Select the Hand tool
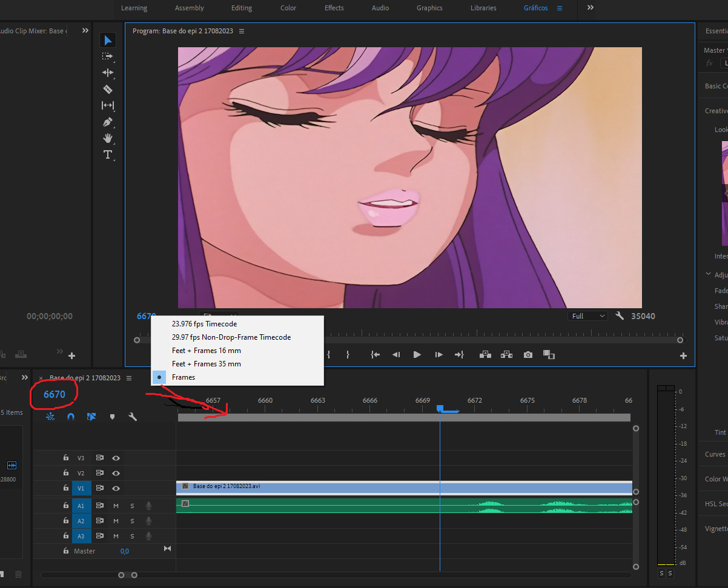Viewport: 728px width, 588px height. coord(108,138)
